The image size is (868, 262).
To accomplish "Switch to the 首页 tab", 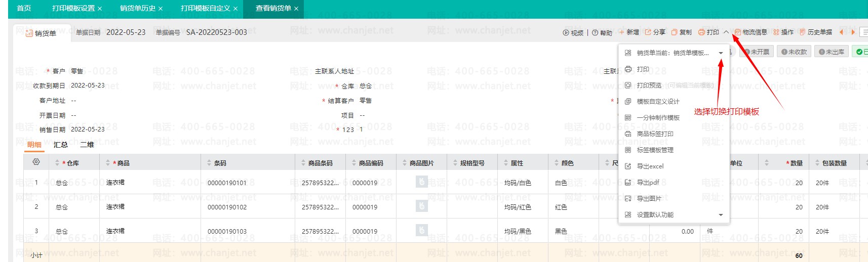I will click(x=24, y=8).
